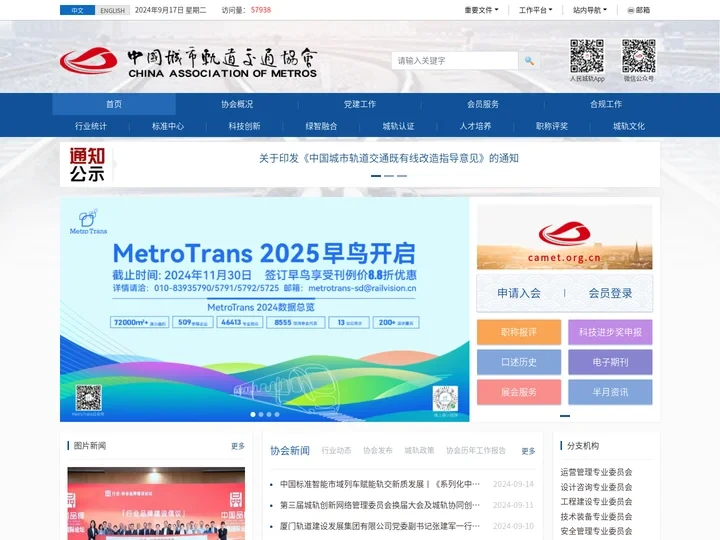
Task: Select the 协会历年工作报告 tab
Action: pyautogui.click(x=476, y=450)
